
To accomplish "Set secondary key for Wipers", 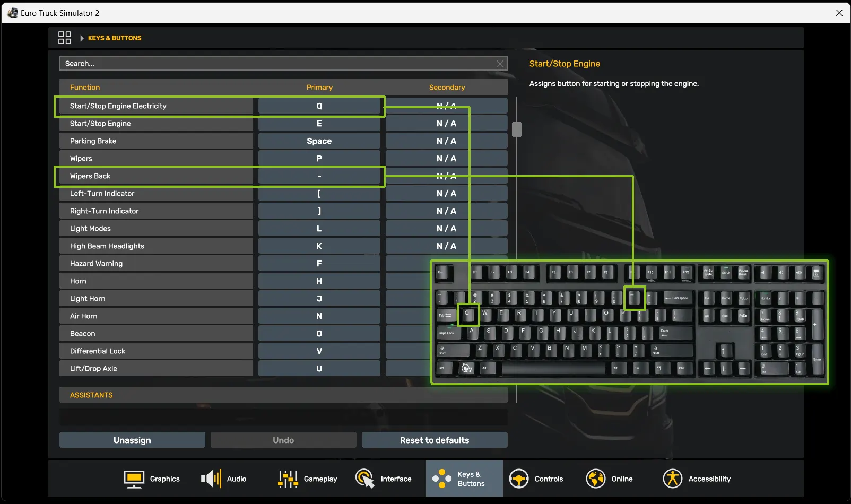I will (x=447, y=159).
